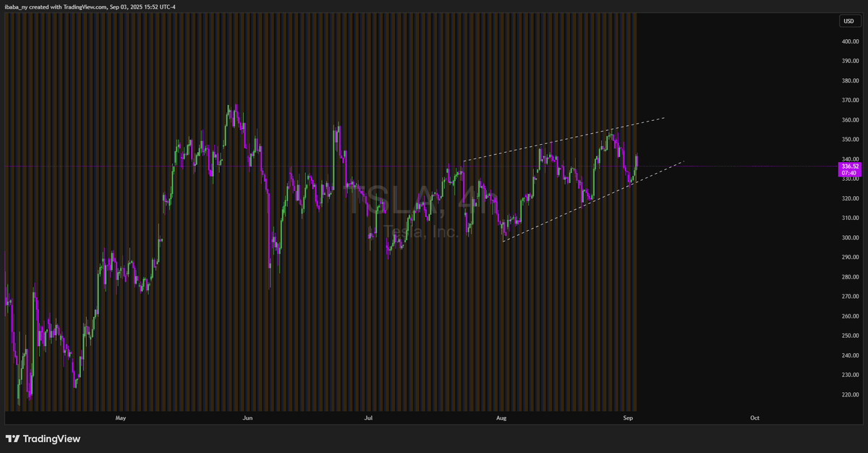Image resolution: width=868 pixels, height=453 pixels.
Task: Open the USD currency selector
Action: point(848,21)
